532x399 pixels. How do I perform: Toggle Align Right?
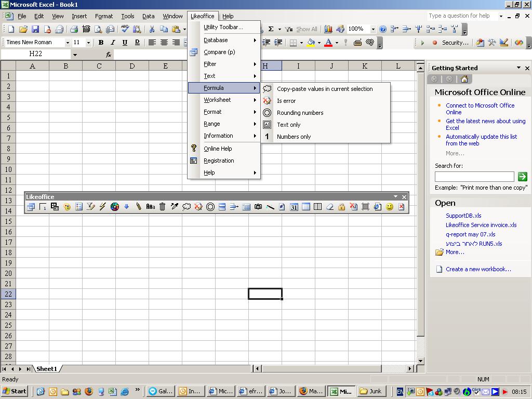click(176, 43)
